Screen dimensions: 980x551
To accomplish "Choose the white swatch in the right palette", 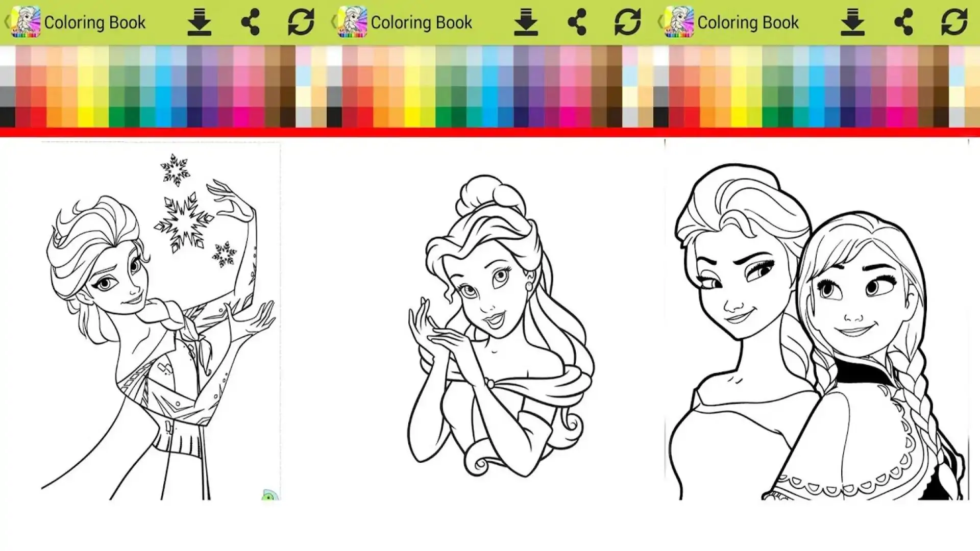I will [661, 56].
